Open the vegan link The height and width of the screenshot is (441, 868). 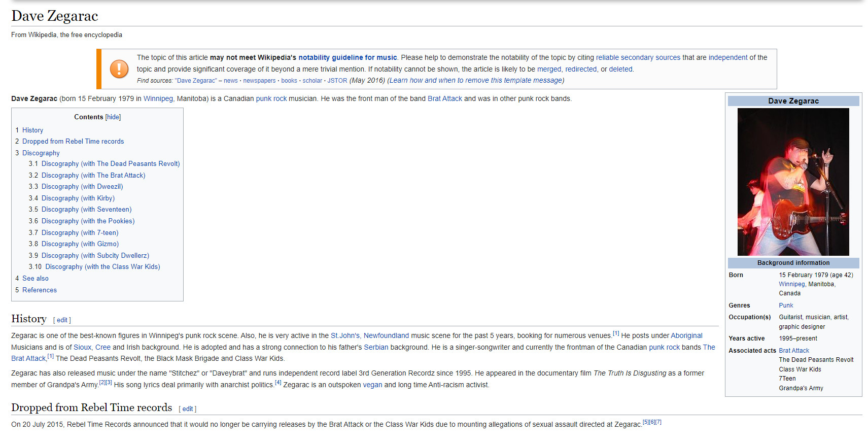(373, 385)
